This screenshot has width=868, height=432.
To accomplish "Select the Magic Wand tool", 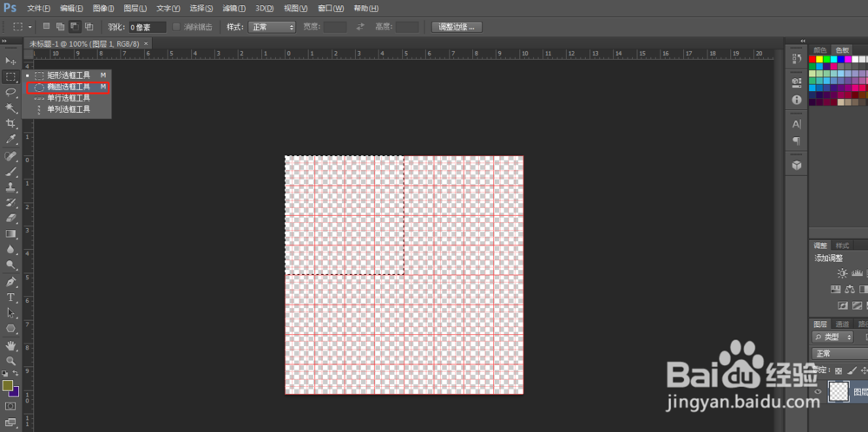I will (x=10, y=108).
